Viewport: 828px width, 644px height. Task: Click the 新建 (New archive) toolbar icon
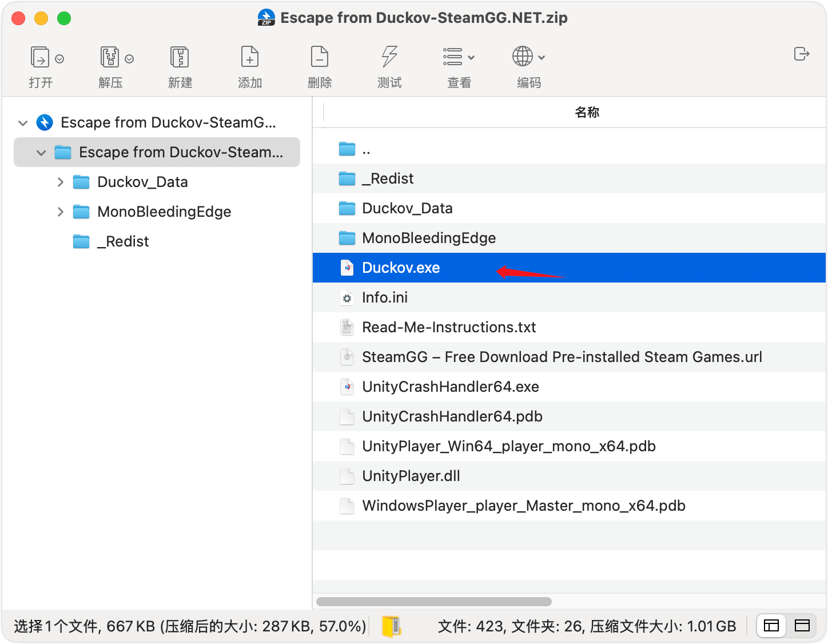[180, 58]
